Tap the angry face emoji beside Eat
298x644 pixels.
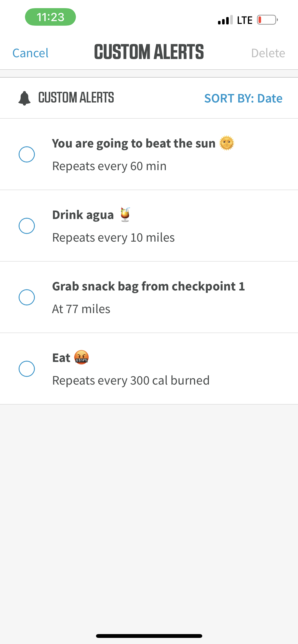81,358
